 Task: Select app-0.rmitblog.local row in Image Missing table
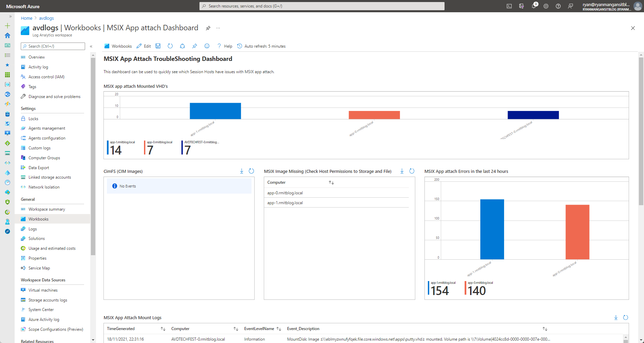coord(336,193)
